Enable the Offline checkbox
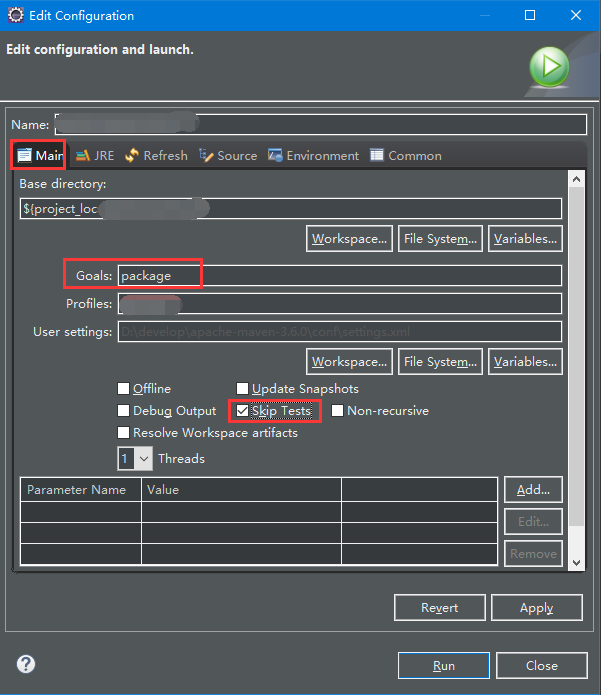Screen dimensions: 601x695 coord(123,389)
